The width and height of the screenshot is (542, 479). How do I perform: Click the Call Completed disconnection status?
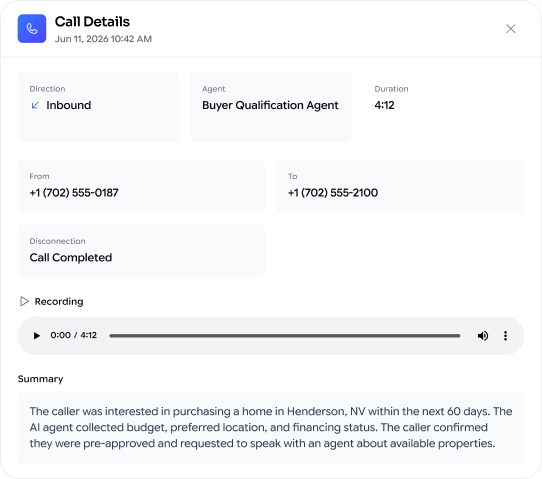pos(71,257)
